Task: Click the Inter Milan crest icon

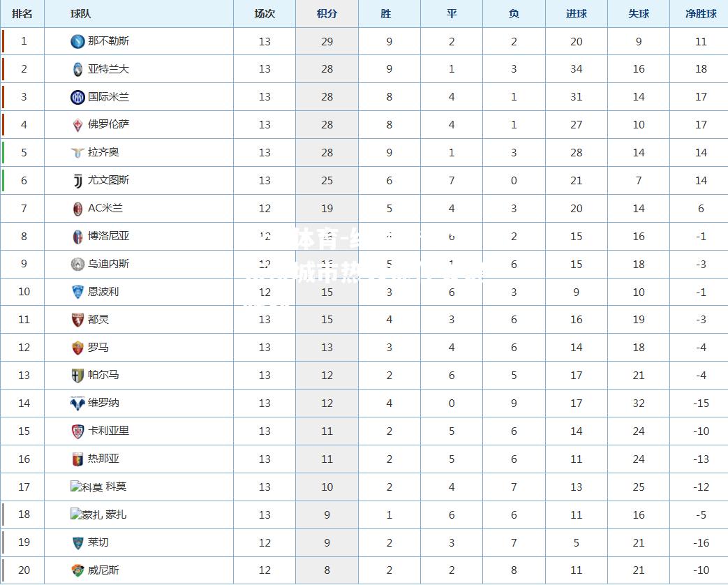Action: [x=77, y=97]
